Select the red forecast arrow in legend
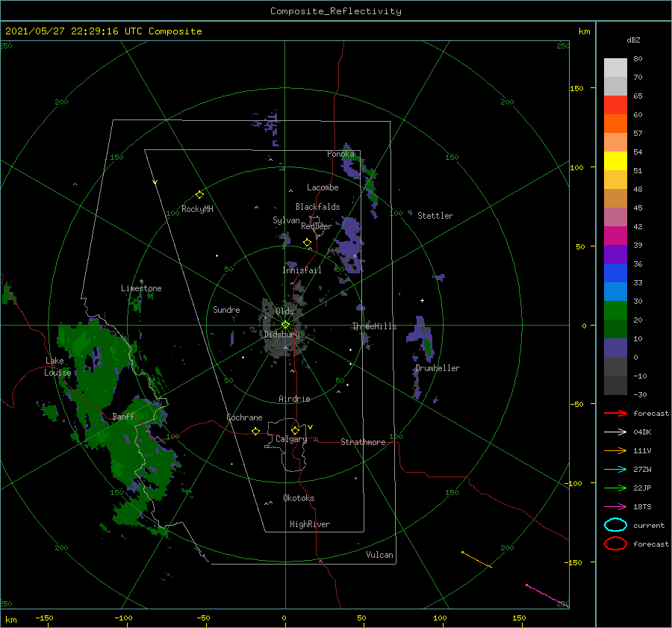 [615, 413]
